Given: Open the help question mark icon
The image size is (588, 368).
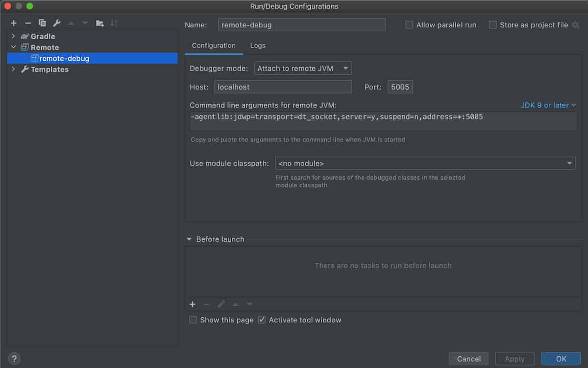Looking at the screenshot, I should point(14,359).
